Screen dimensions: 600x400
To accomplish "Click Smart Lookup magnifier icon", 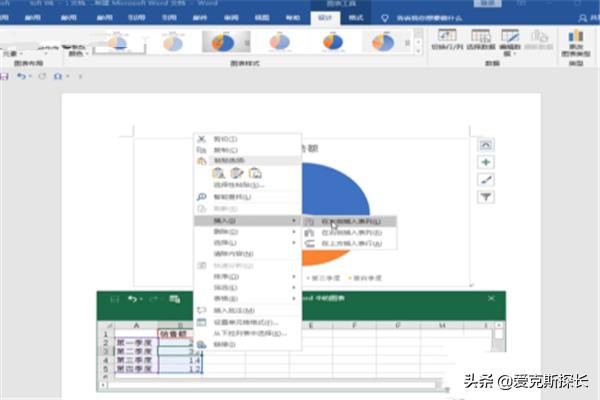I will coord(201,197).
